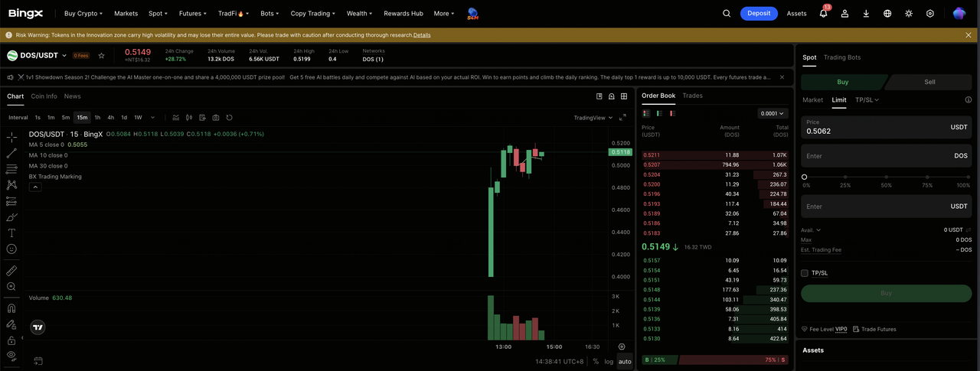Open Rewards Hub in navigation
This screenshot has height=371, width=980.
pyautogui.click(x=403, y=13)
